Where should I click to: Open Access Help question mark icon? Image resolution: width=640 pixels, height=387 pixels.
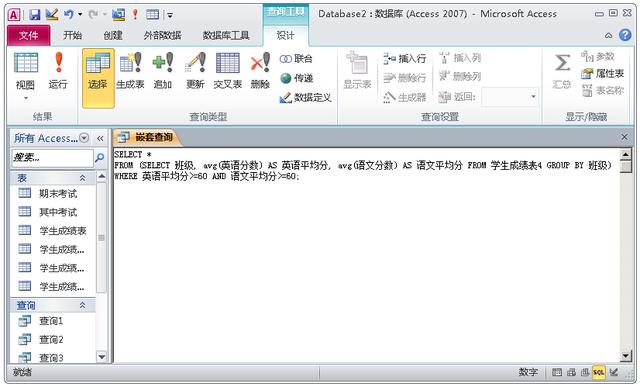(x=625, y=35)
